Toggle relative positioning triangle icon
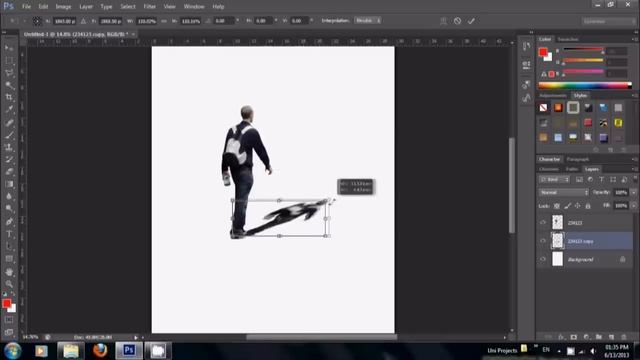 83,21
